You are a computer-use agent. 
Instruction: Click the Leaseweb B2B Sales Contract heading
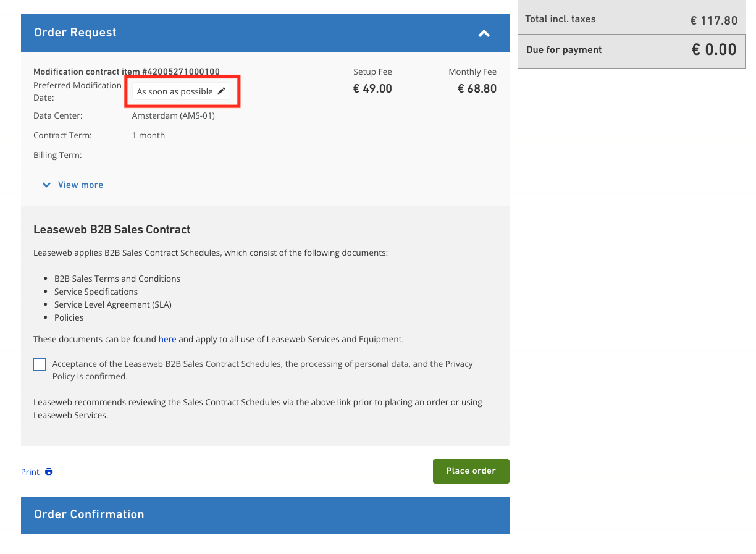[112, 230]
